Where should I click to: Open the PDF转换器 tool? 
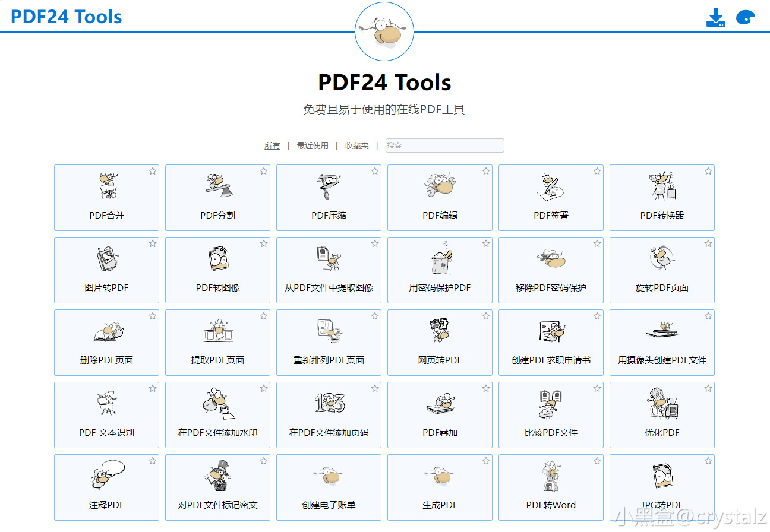click(662, 198)
